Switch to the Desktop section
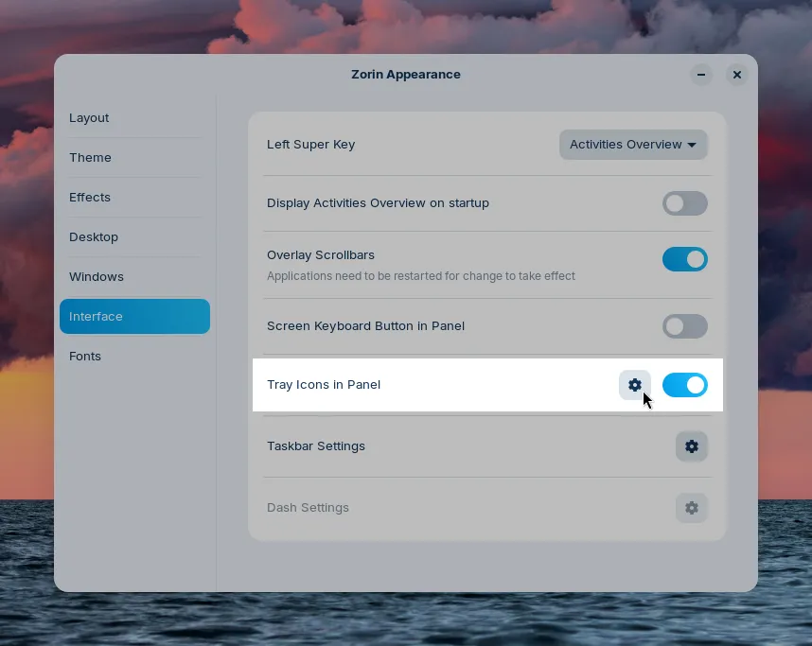812x646 pixels. point(94,236)
